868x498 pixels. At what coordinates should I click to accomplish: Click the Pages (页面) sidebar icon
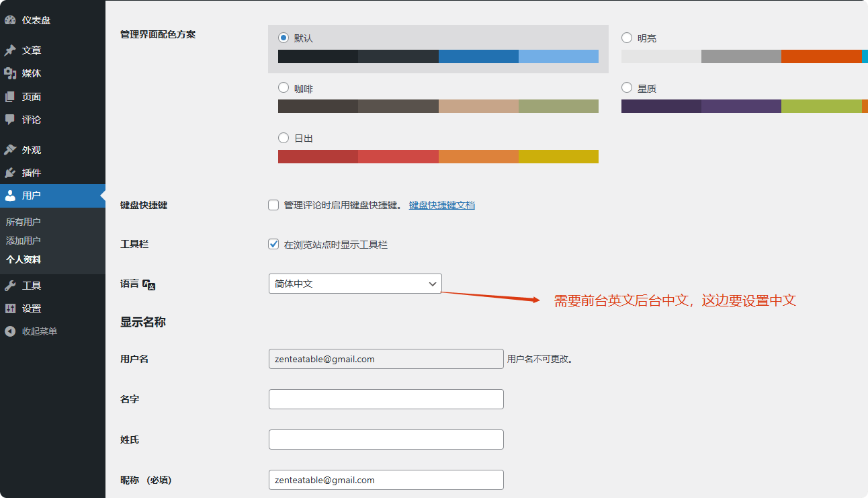click(10, 97)
